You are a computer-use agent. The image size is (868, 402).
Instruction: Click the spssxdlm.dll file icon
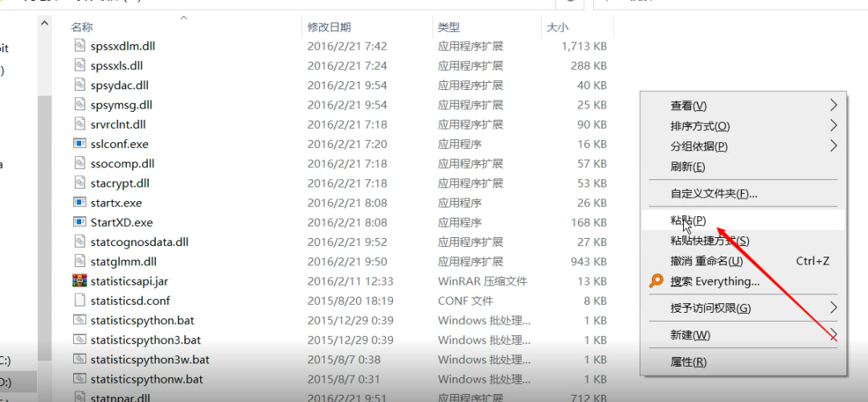coord(79,46)
